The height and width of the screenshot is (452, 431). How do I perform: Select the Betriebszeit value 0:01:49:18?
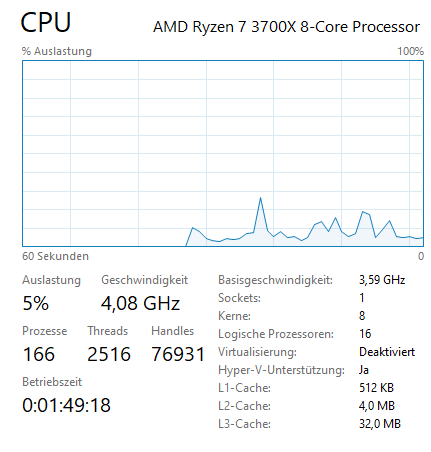[x=66, y=405]
